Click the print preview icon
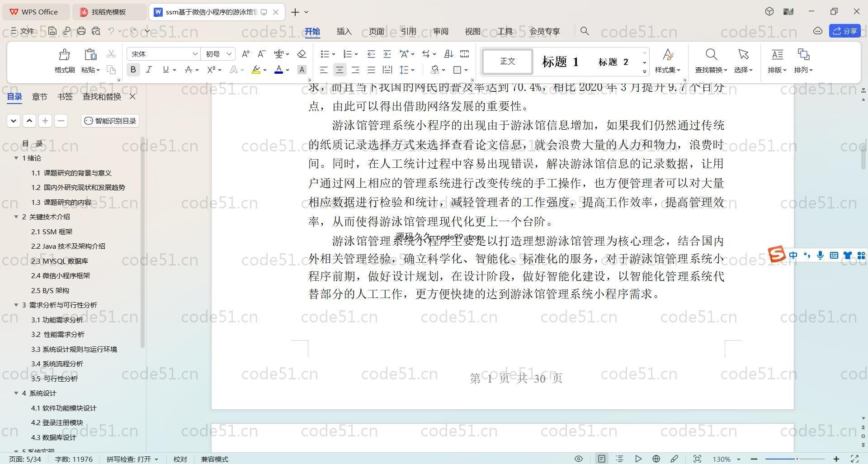Image resolution: width=868 pixels, height=464 pixels. (x=96, y=31)
